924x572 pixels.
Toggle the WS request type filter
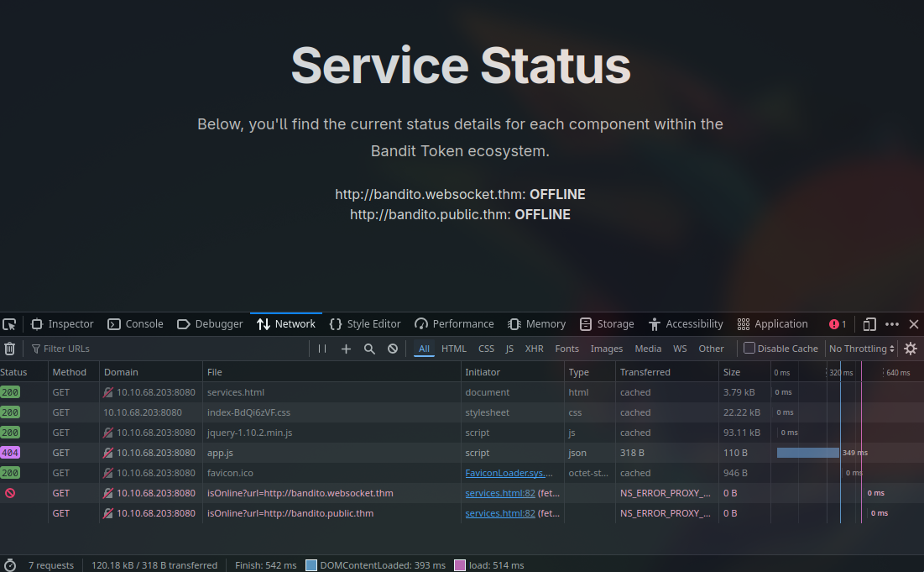point(680,349)
